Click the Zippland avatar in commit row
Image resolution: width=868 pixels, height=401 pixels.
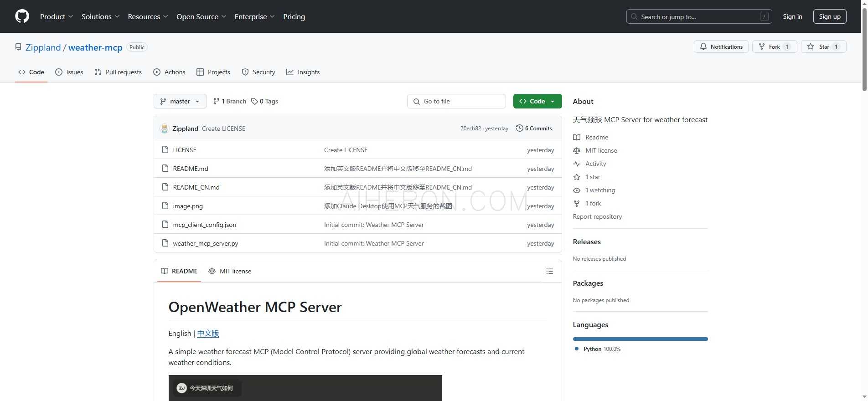(165, 129)
